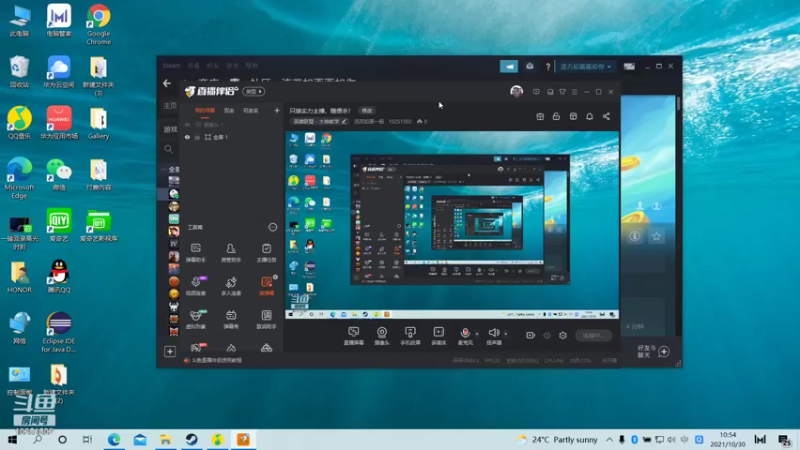Open the 视频连麦 video co-stream tool

[x=195, y=286]
